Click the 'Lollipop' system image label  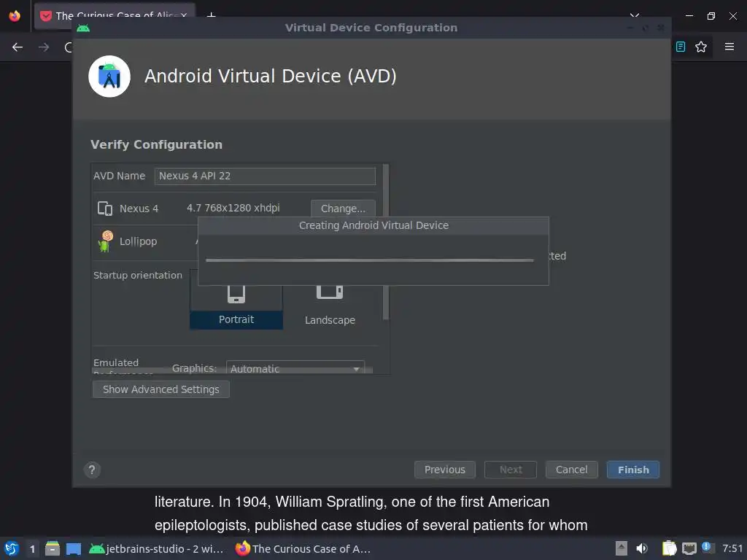tap(138, 241)
